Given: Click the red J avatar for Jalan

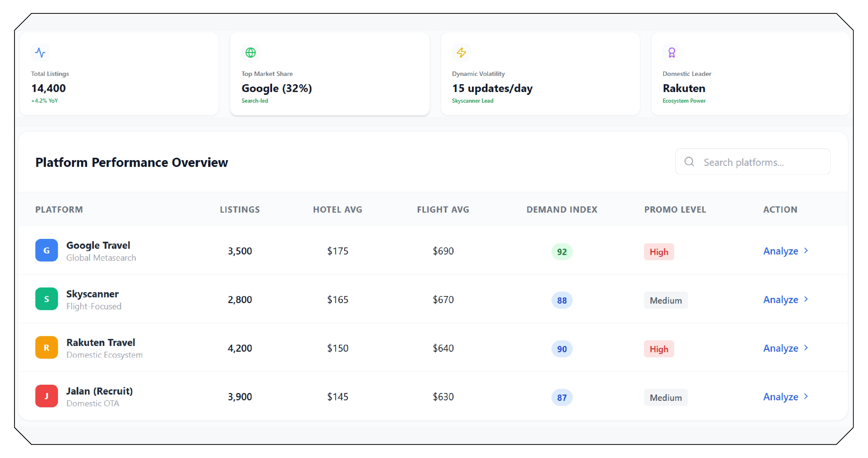Looking at the screenshot, I should click(x=47, y=396).
